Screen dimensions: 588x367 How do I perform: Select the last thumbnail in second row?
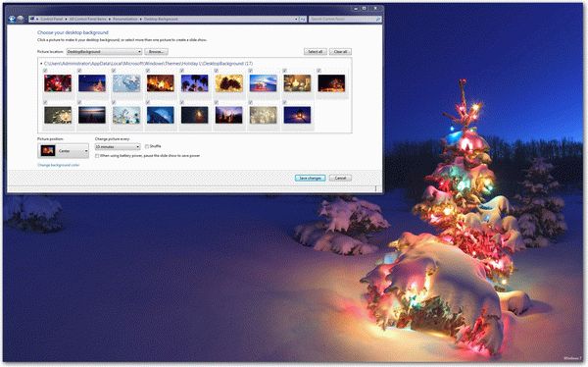pyautogui.click(x=297, y=115)
